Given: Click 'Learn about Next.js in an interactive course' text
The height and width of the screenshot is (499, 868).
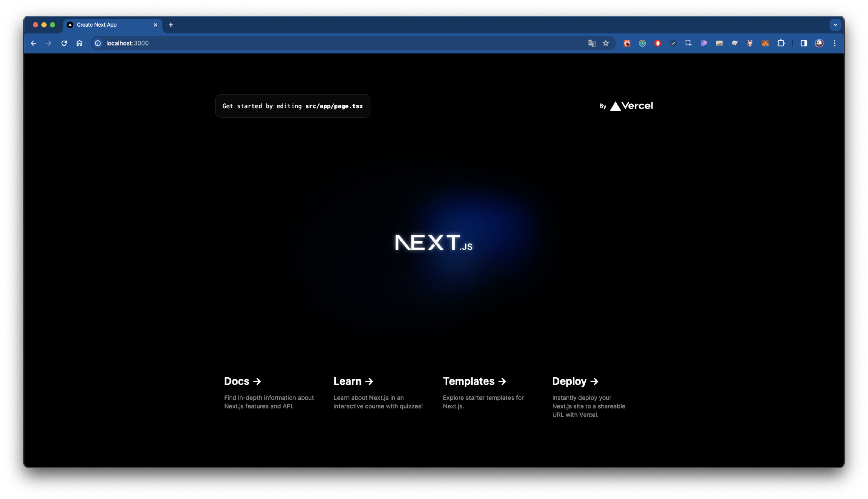Looking at the screenshot, I should (378, 402).
